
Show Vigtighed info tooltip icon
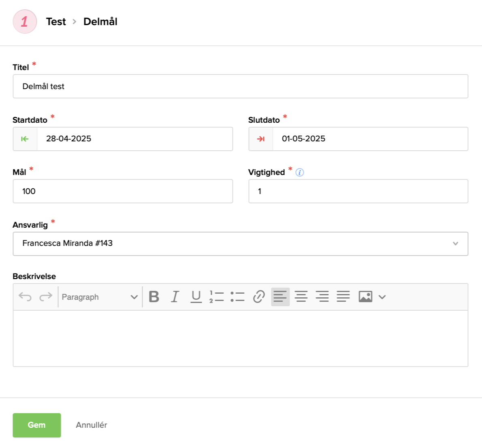300,173
